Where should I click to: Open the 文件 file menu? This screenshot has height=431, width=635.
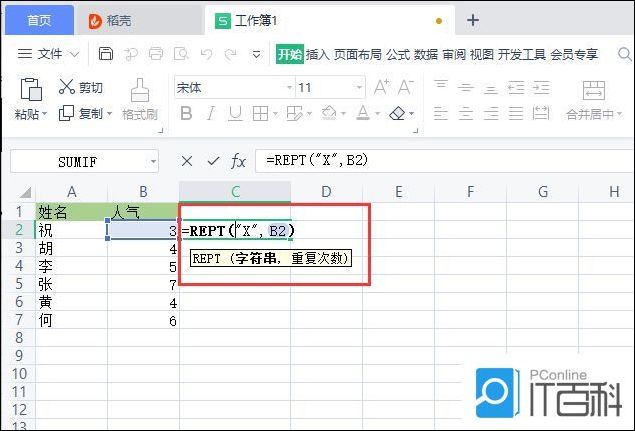click(48, 53)
